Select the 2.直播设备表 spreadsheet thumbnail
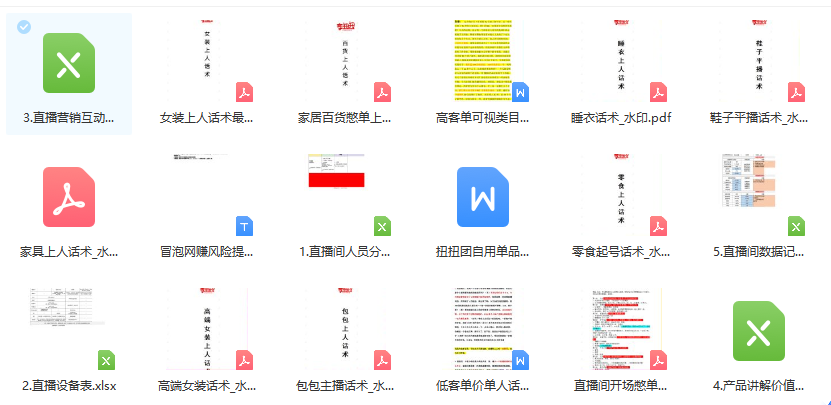831x405 pixels. tap(68, 307)
